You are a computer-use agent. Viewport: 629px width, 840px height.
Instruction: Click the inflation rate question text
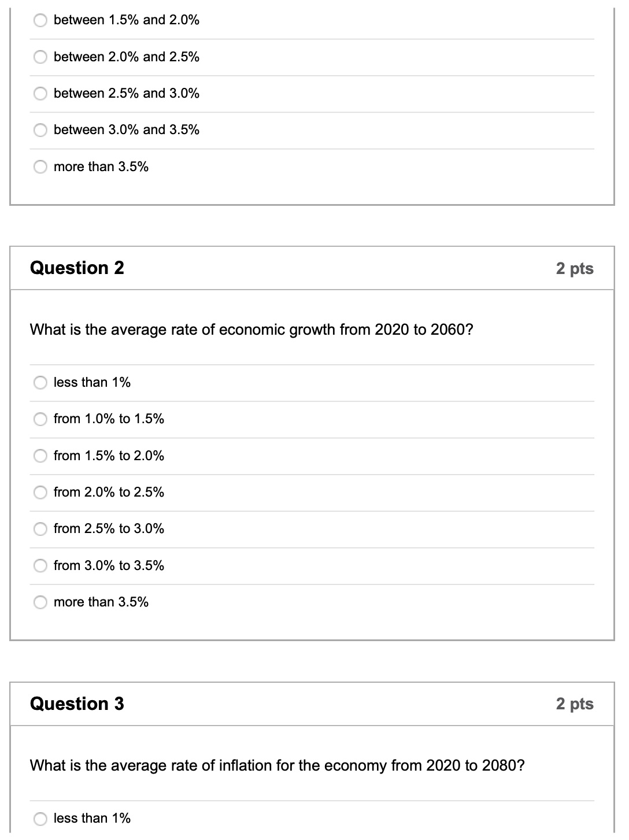[277, 765]
